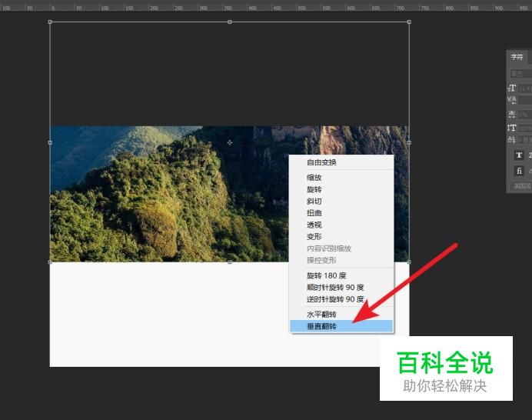Choose 旋转 in the transform menu
The width and height of the screenshot is (532, 420).
[x=341, y=189]
